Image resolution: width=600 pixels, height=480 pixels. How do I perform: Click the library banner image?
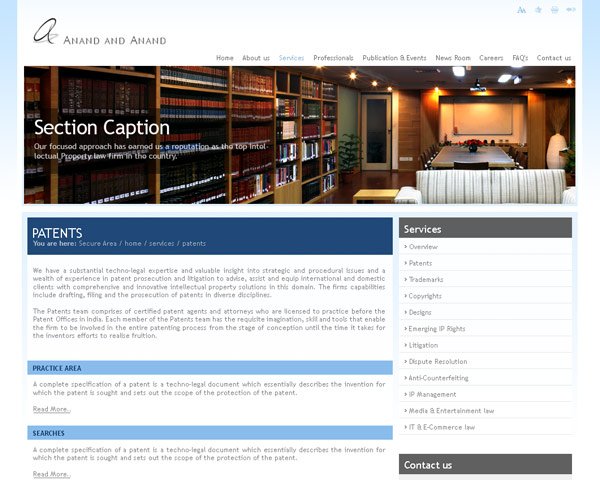click(x=299, y=135)
